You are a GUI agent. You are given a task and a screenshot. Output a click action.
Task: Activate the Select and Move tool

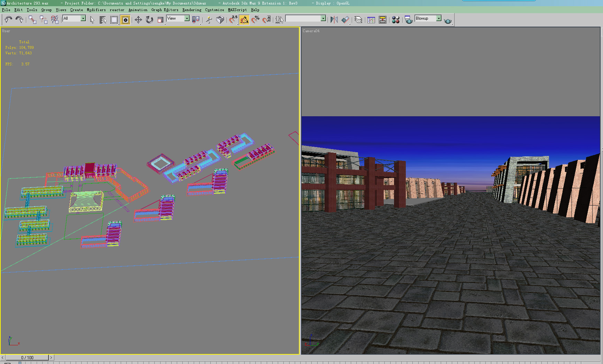(138, 20)
